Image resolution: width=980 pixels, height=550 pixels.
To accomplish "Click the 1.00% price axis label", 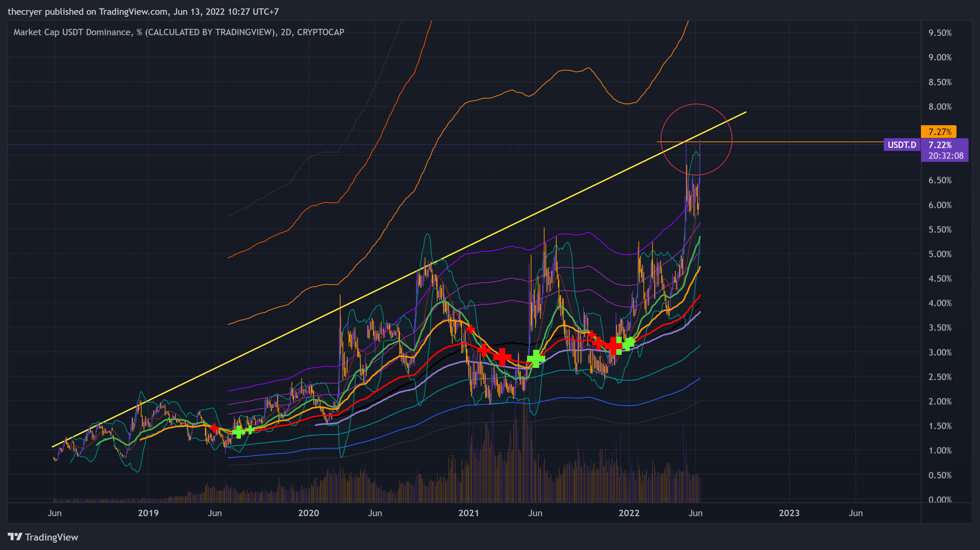I will coord(940,450).
